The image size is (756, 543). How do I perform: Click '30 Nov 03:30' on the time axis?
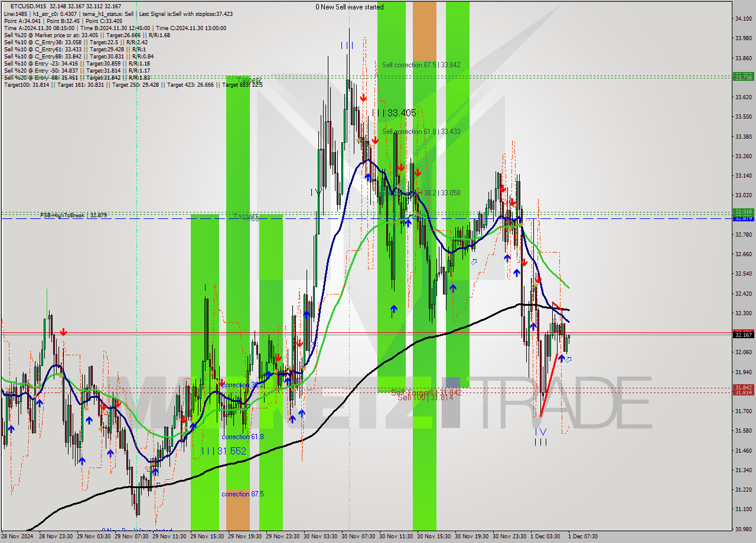[x=321, y=536]
